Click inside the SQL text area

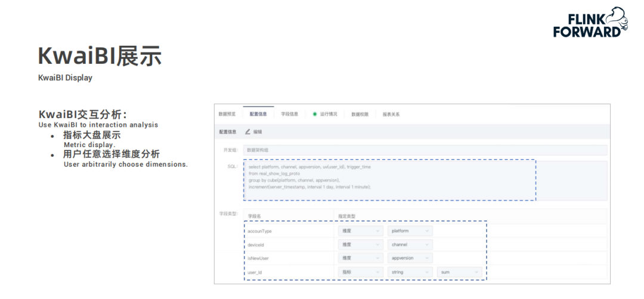425,180
